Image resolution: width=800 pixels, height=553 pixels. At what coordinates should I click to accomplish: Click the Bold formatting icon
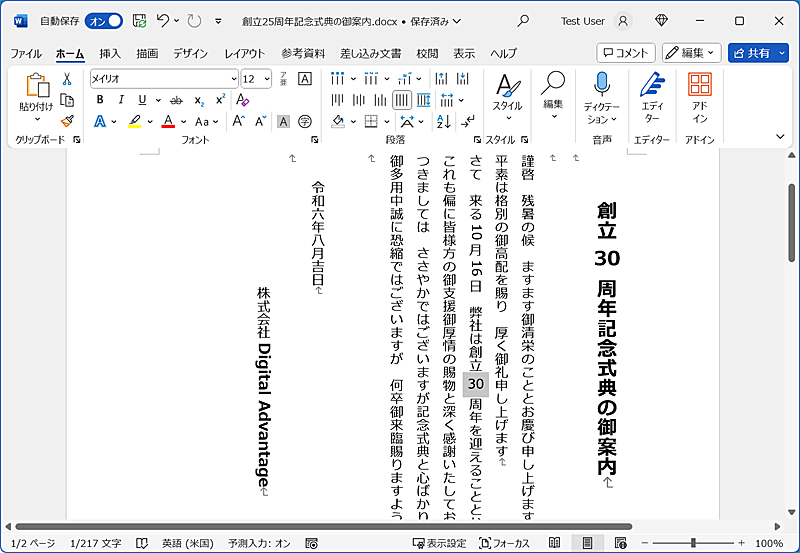point(100,99)
